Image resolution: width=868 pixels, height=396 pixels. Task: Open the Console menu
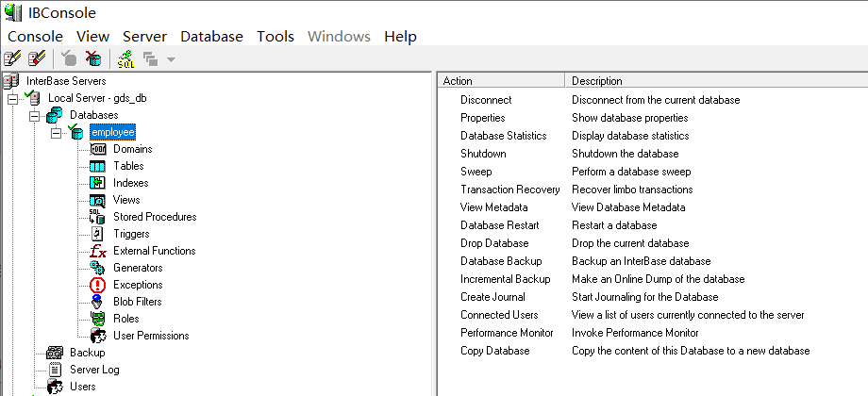[36, 37]
